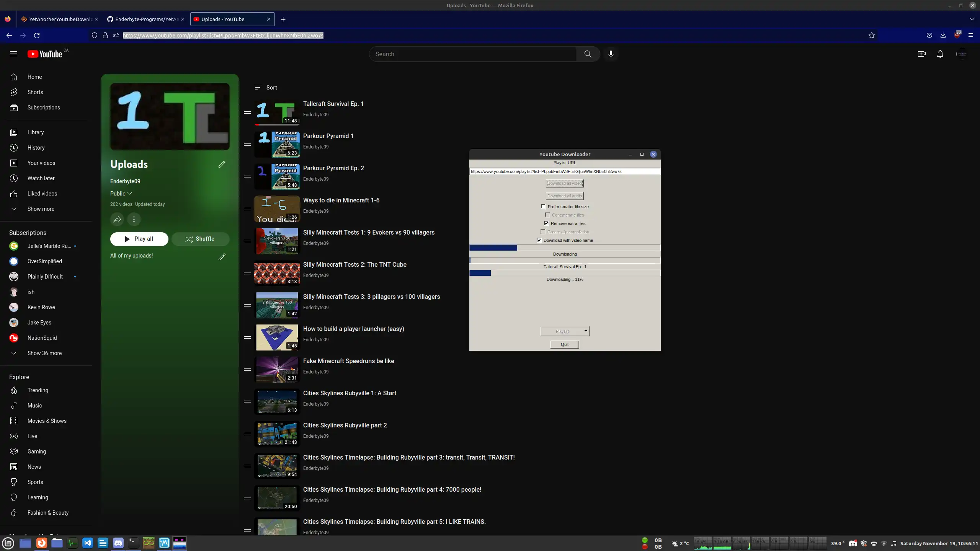Click the three-dot options icon for playlist
This screenshot has width=980, height=551.
(x=134, y=219)
